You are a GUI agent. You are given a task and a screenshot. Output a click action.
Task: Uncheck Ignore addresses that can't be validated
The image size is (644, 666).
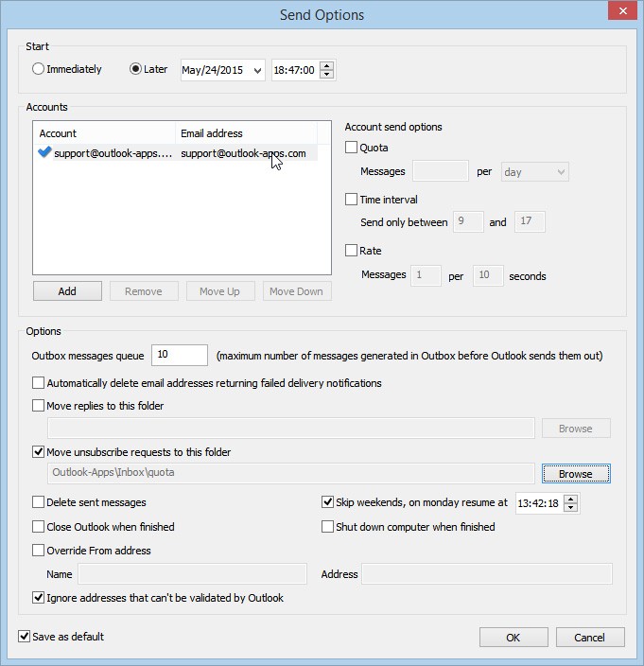38,598
